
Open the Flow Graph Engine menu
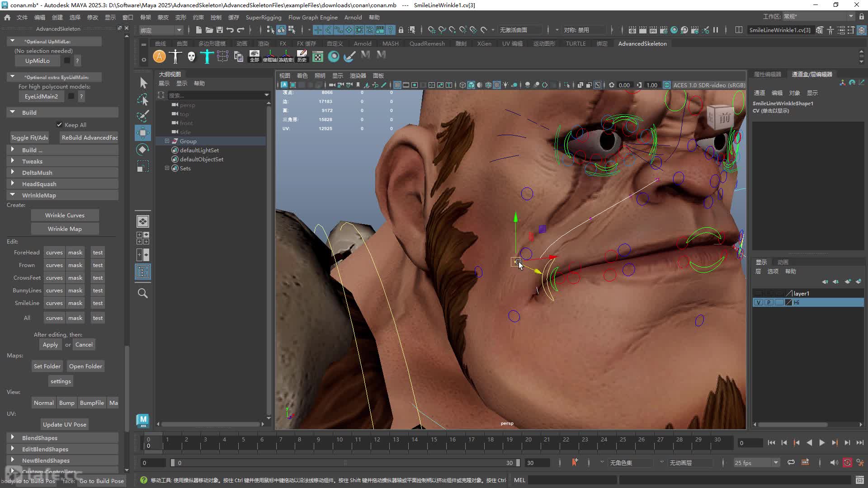pos(313,17)
